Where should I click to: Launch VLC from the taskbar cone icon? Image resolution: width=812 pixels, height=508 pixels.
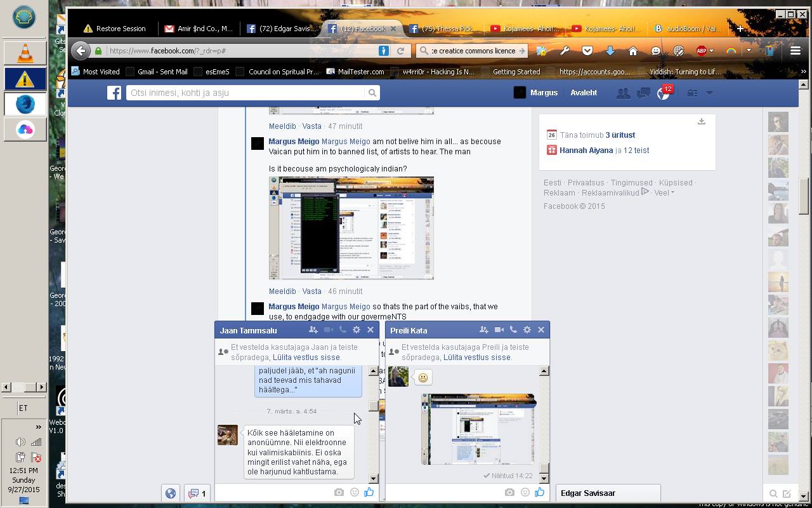coord(25,53)
